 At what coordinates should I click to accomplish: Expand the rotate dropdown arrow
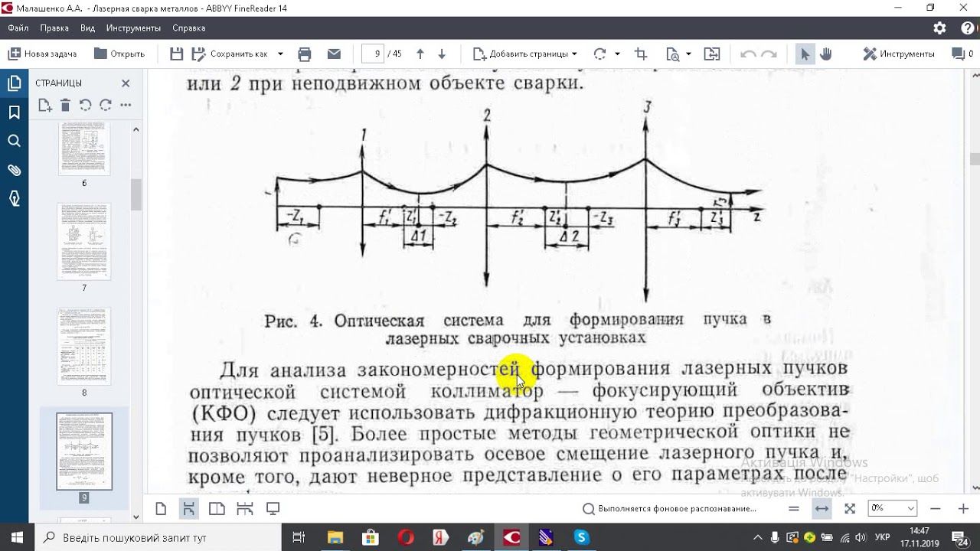coord(616,54)
